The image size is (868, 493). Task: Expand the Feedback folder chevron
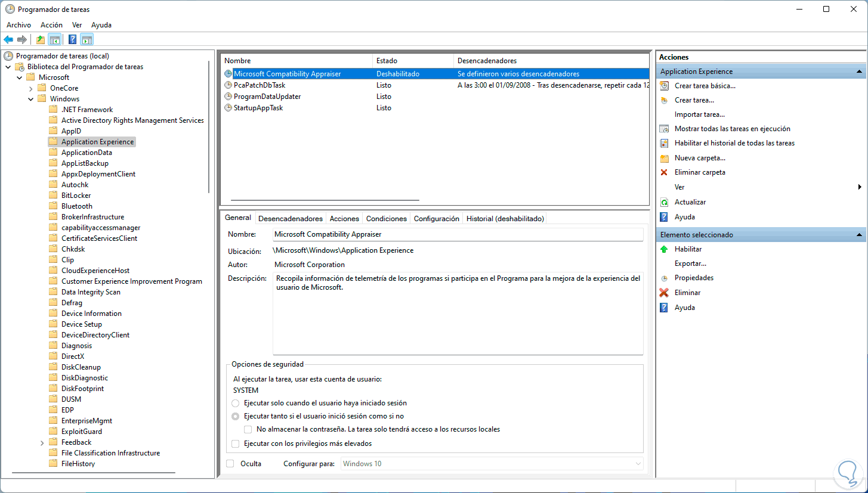pos(42,442)
